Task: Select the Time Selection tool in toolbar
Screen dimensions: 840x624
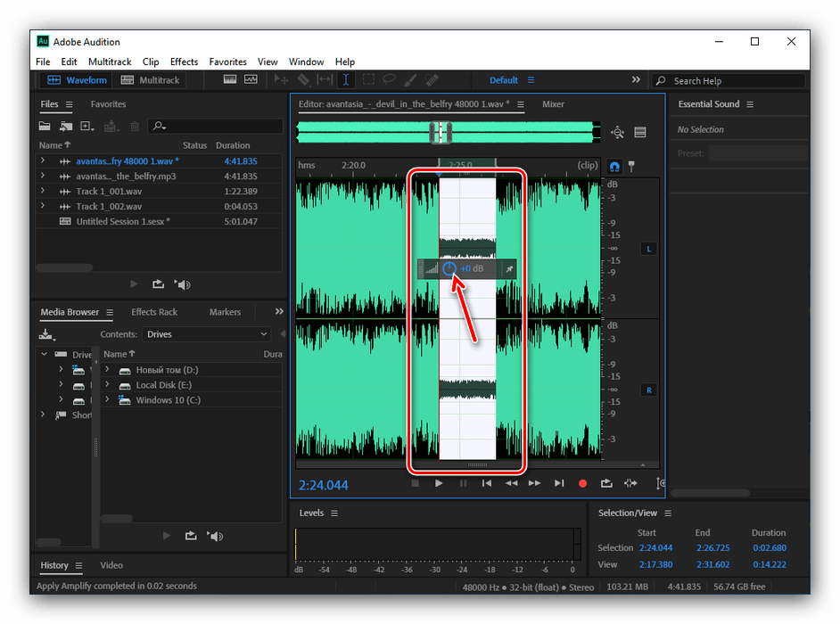Action: 346,80
